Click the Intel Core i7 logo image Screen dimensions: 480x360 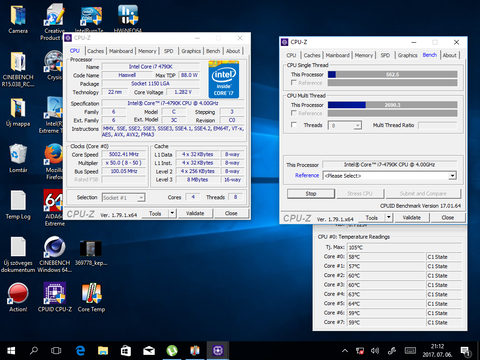(224, 79)
